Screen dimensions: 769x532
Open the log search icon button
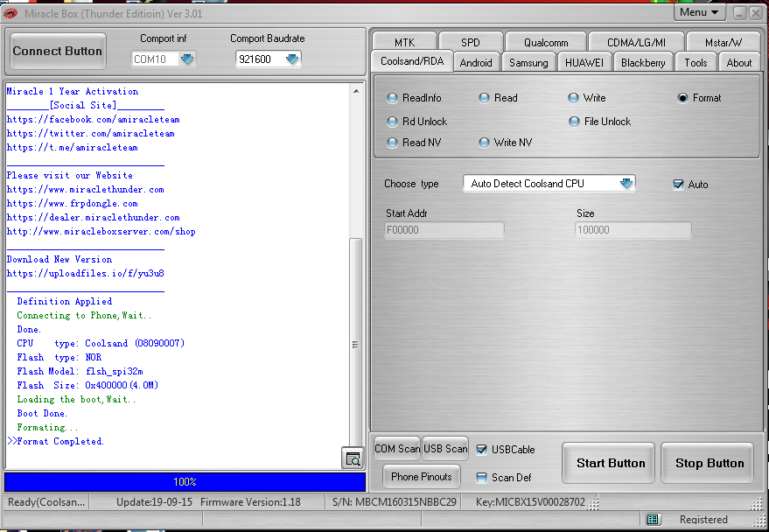tap(353, 459)
